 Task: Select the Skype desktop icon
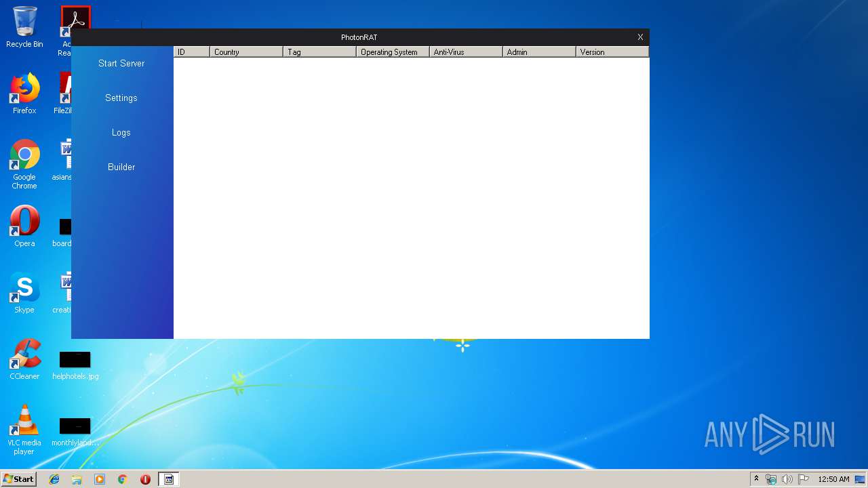coord(24,293)
